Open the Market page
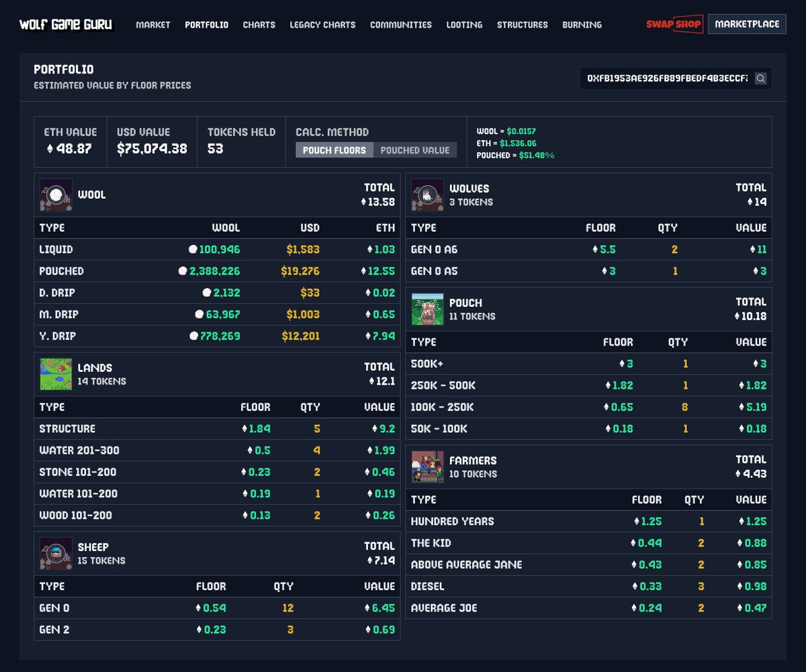This screenshot has height=672, width=806. click(x=153, y=25)
